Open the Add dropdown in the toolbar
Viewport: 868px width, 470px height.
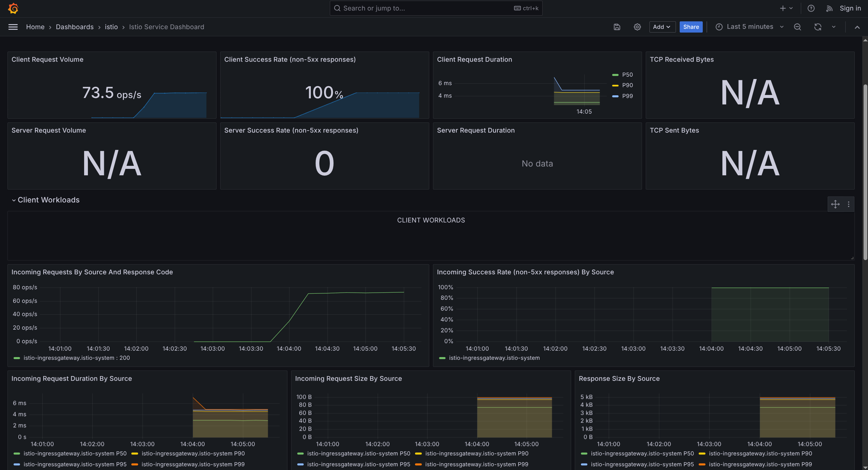click(x=662, y=27)
